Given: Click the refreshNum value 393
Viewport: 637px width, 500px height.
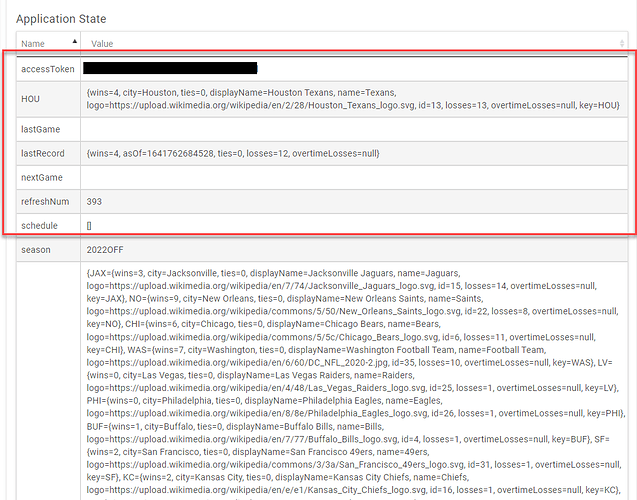Looking at the screenshot, I should [x=94, y=201].
